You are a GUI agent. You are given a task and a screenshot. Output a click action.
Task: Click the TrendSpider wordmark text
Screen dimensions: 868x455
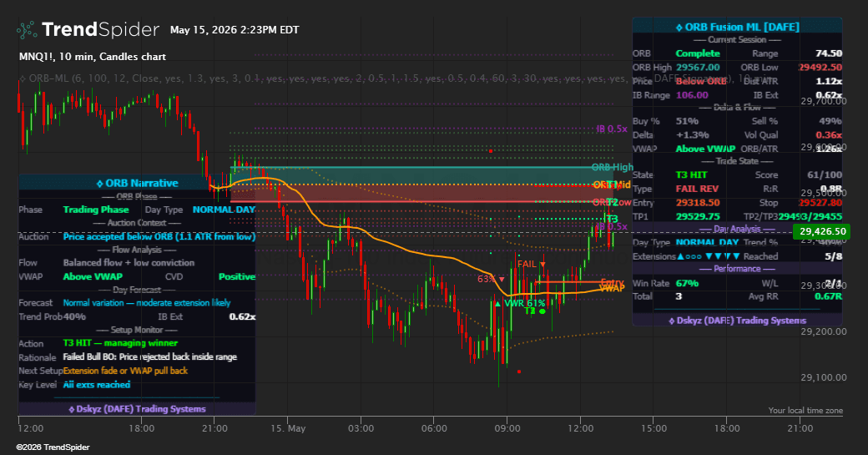click(101, 29)
